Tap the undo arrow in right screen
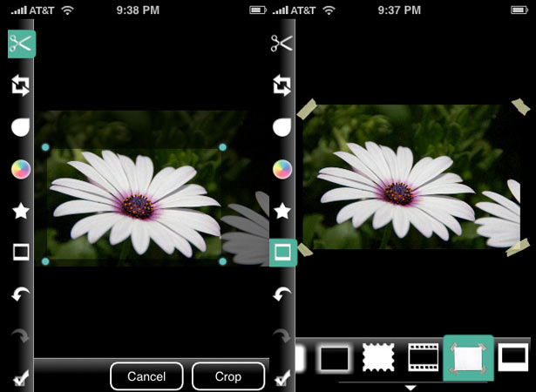Viewport: 536px width, 392px height. pos(282,294)
